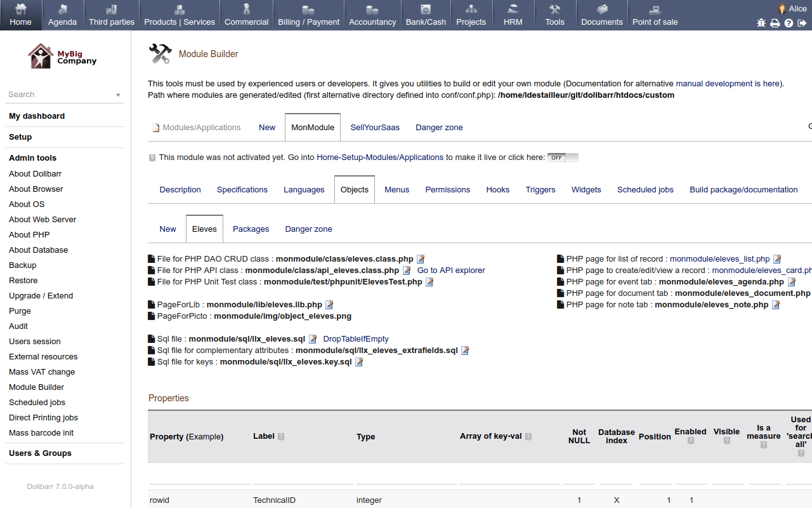Image resolution: width=812 pixels, height=508 pixels.
Task: Open Users & Groups sidebar section
Action: point(40,453)
